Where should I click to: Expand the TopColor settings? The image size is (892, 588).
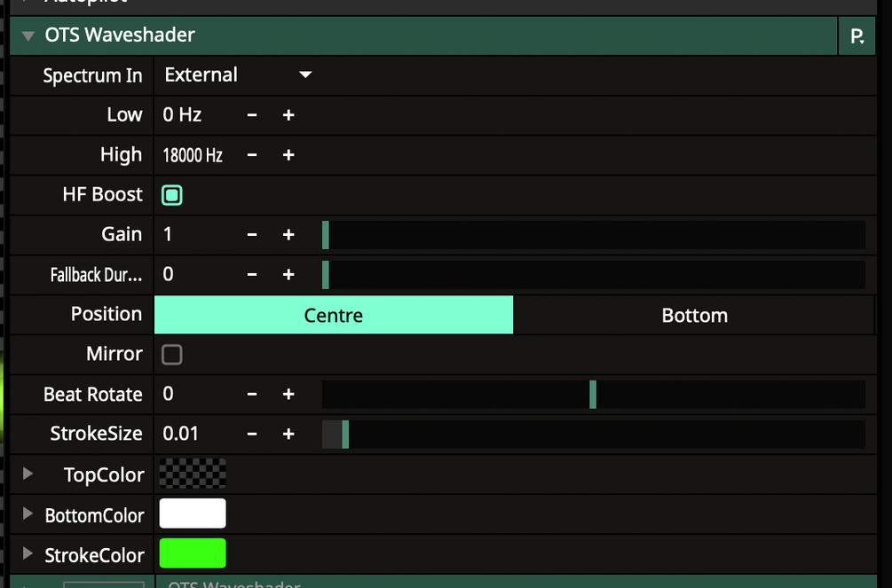pyautogui.click(x=28, y=474)
